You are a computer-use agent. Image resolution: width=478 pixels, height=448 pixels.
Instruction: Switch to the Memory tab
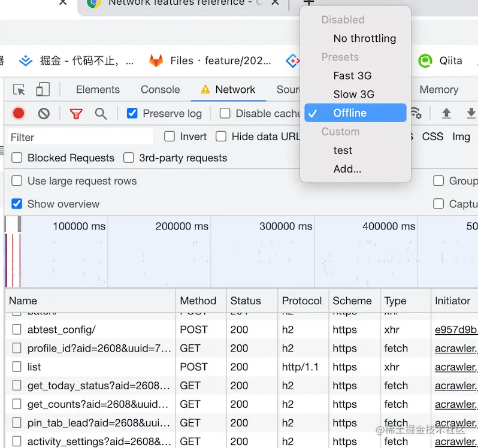pyautogui.click(x=438, y=90)
